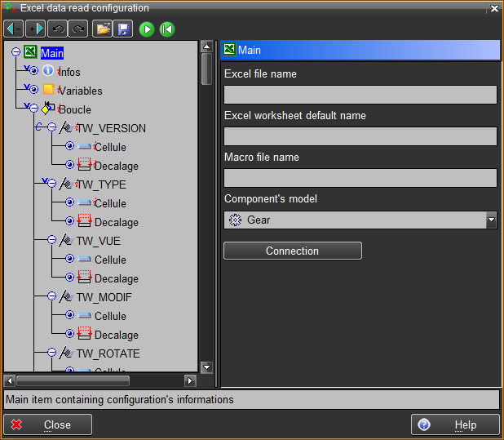Save configuration with the floppy disk icon
The height and width of the screenshot is (440, 504).
click(123, 29)
